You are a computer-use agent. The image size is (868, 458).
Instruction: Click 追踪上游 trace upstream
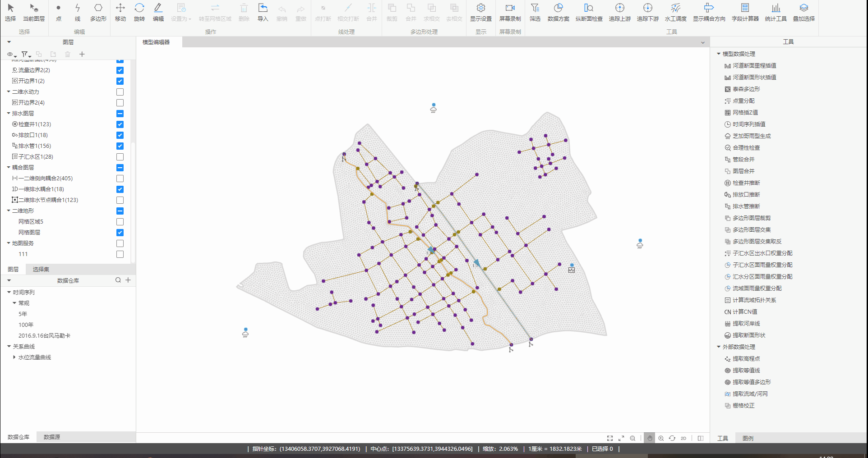pyautogui.click(x=620, y=13)
